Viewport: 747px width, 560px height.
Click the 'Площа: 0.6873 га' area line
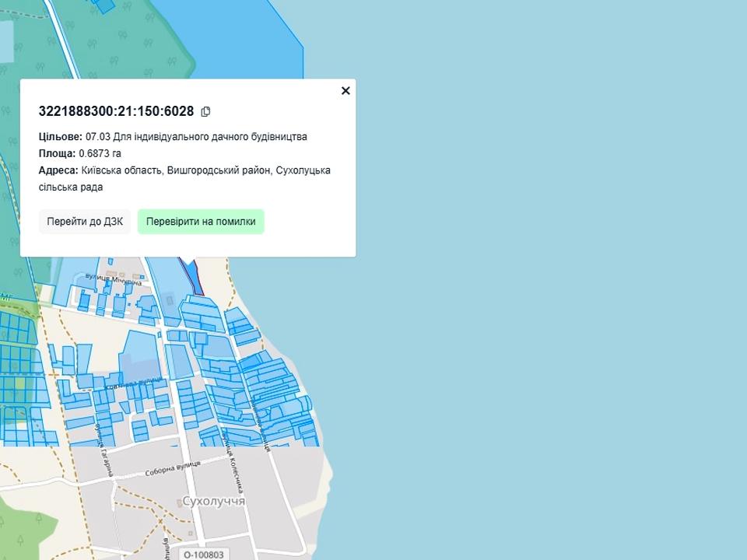click(80, 153)
